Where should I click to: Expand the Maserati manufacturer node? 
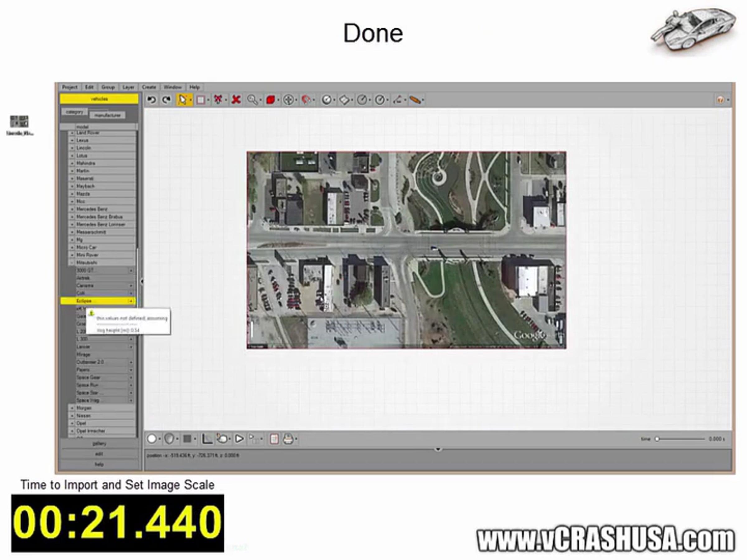click(72, 179)
